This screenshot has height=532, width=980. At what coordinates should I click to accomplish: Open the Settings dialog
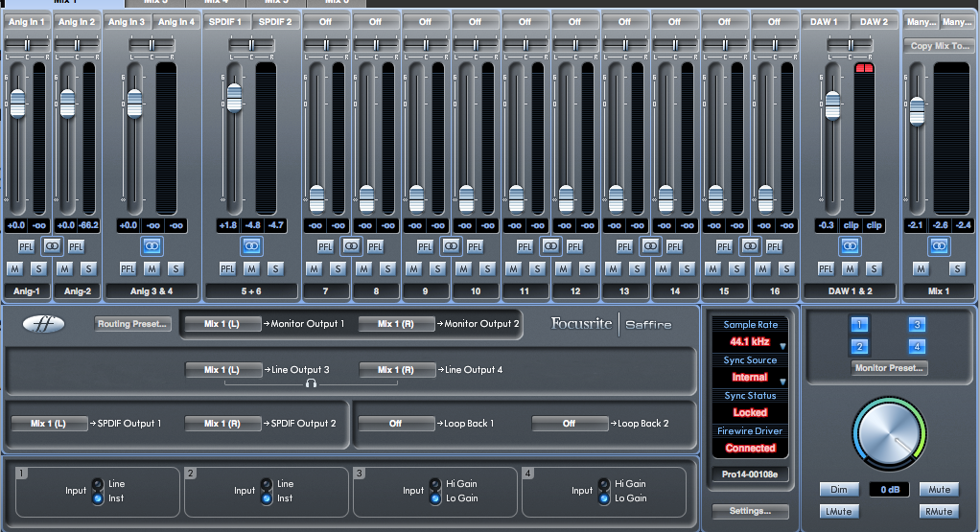(x=750, y=511)
